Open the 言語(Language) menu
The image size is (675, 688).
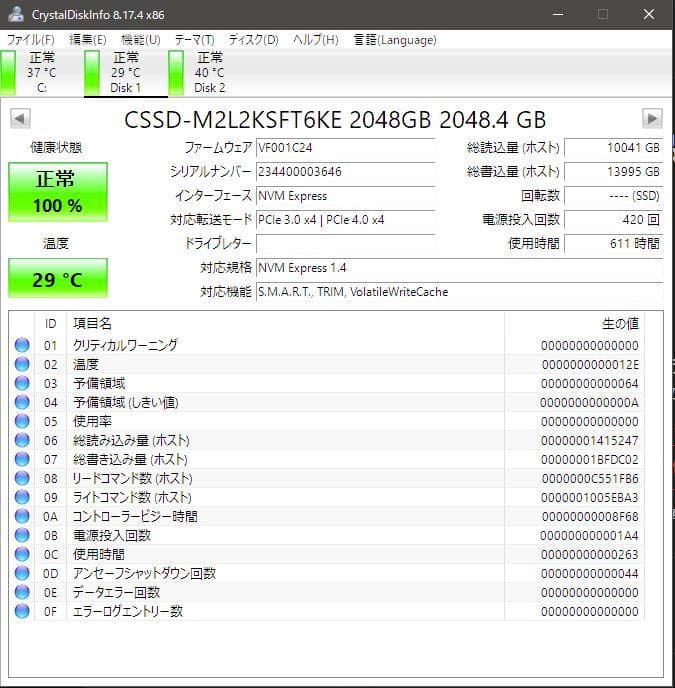(x=395, y=40)
